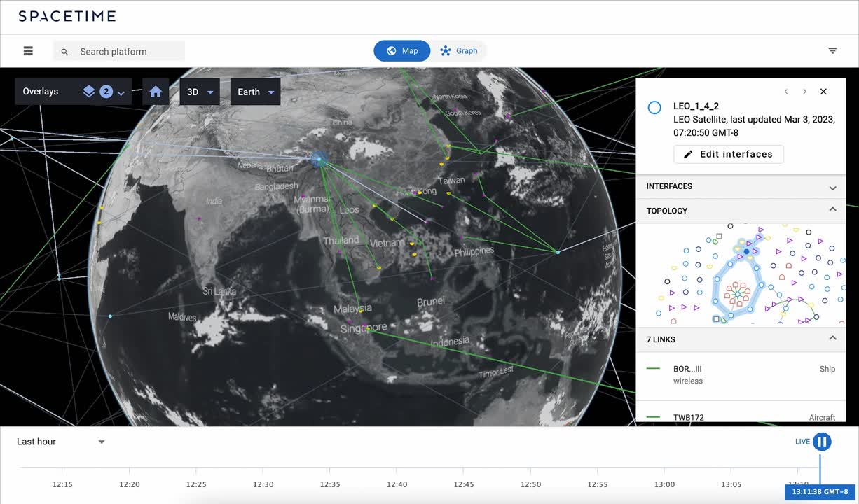Open the filter list icon
Image resolution: width=859 pixels, height=504 pixels.
click(832, 51)
